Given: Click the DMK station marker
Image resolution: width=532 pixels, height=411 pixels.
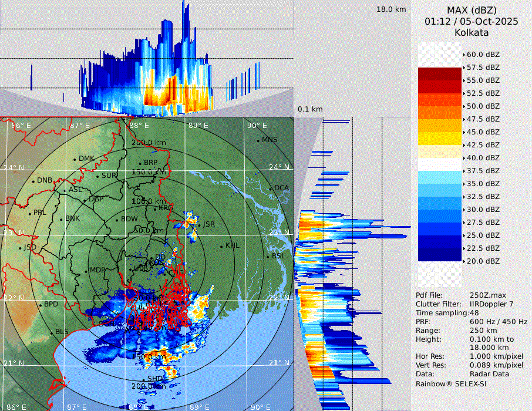Looking at the screenshot, I should (x=75, y=159).
